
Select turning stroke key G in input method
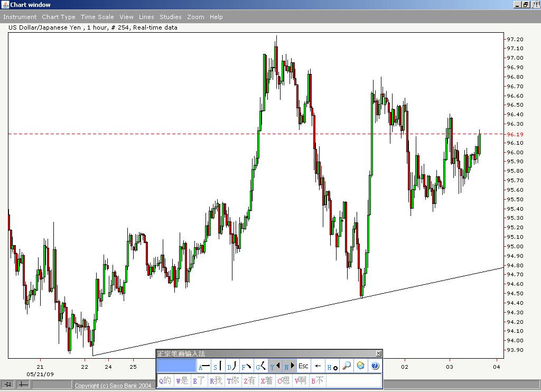[260, 366]
